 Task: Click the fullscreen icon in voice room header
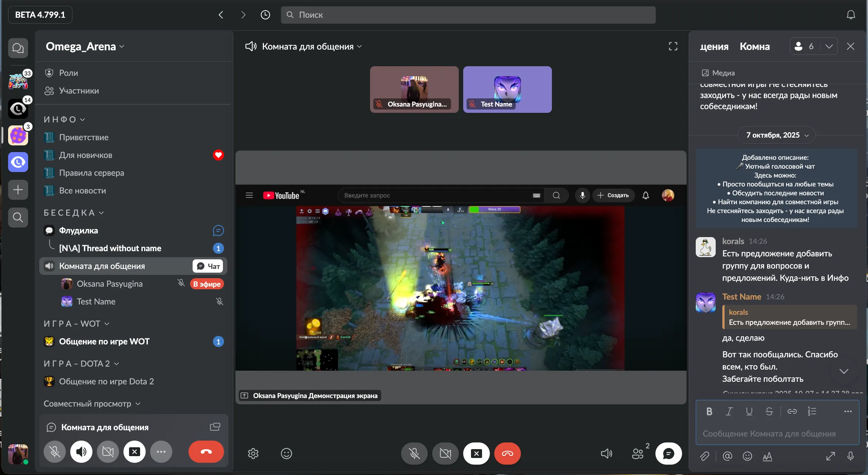(673, 46)
